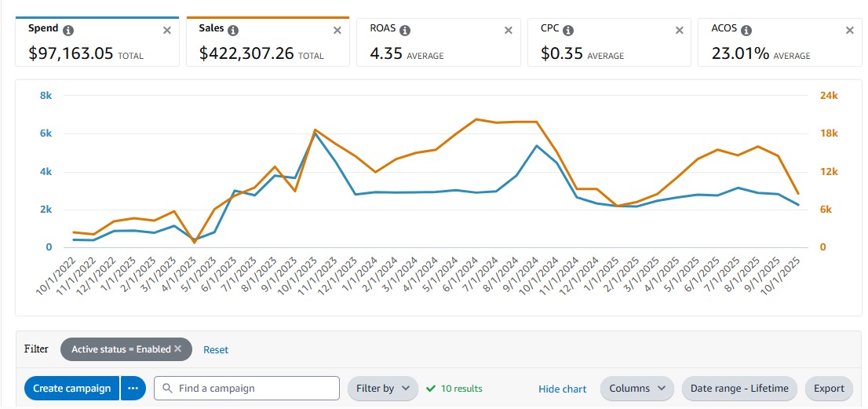The image size is (868, 409).
Task: Click the Create campaign button
Action: pos(71,388)
